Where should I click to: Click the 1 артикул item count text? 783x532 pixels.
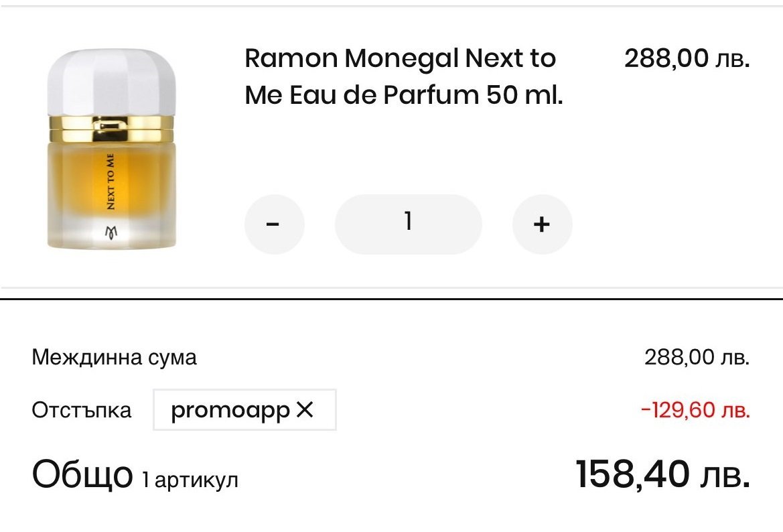tap(190, 479)
